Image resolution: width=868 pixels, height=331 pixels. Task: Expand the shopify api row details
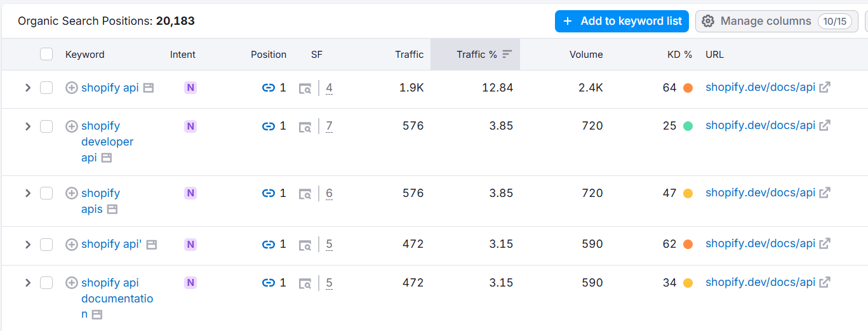pyautogui.click(x=27, y=88)
